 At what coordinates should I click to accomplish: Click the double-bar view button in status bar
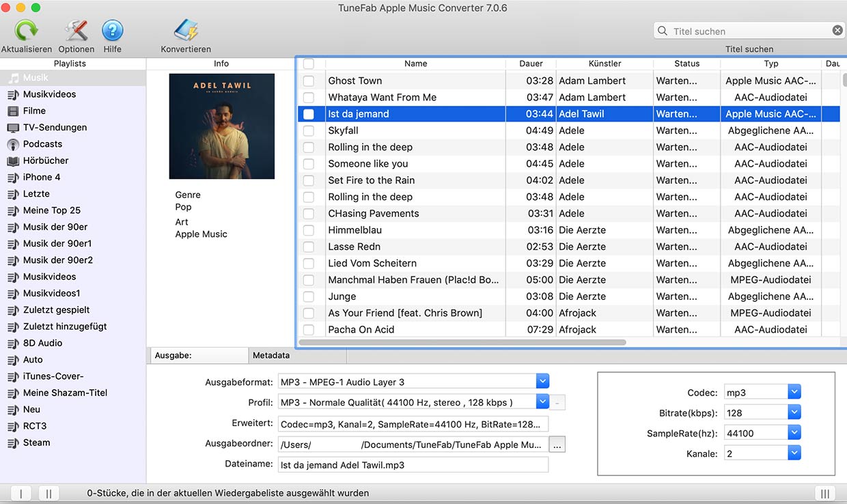(x=48, y=493)
